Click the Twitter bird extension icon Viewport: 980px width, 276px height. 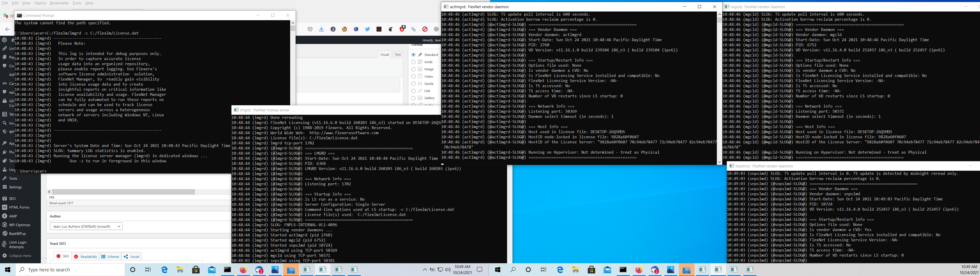tap(367, 29)
